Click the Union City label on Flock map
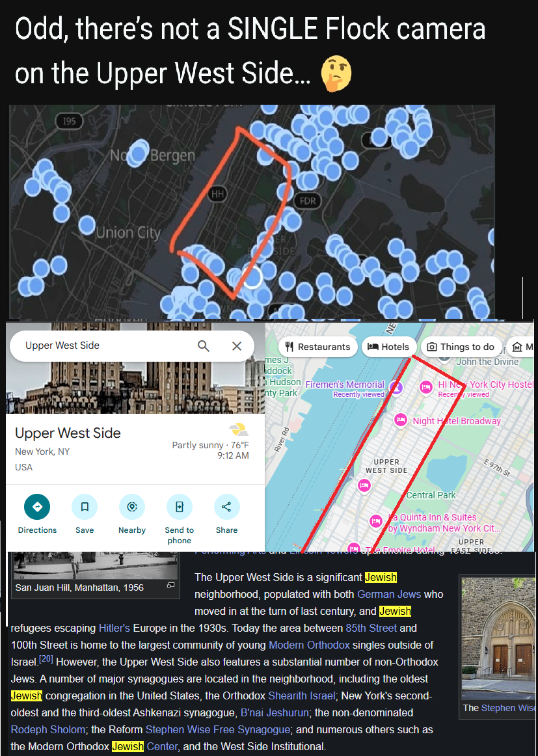The height and width of the screenshot is (756, 538). tap(128, 233)
